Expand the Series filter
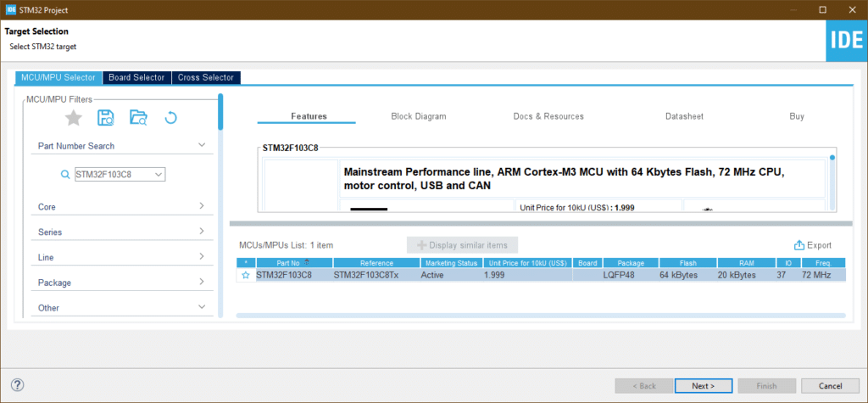Image resolution: width=868 pixels, height=403 pixels. 202,231
